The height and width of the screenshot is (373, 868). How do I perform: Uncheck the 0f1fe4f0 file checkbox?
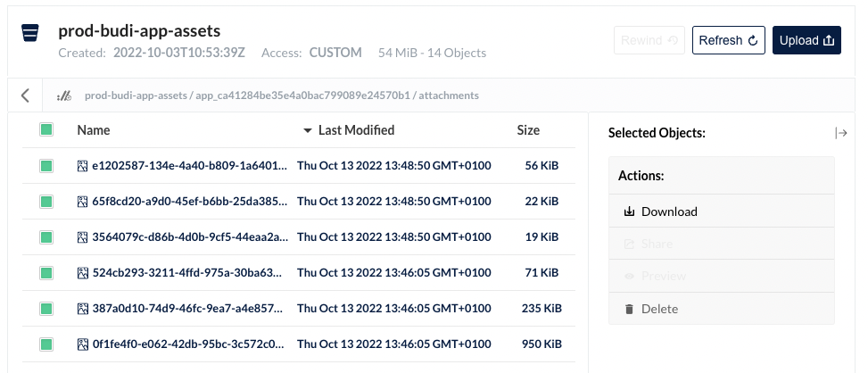pos(46,344)
